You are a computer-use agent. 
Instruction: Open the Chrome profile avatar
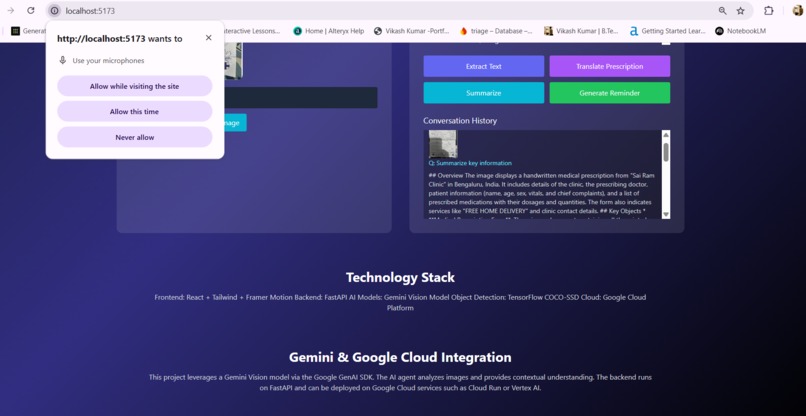coord(798,10)
